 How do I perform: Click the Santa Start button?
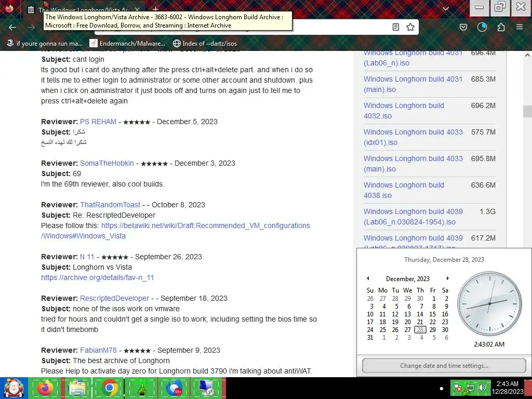tap(14, 388)
